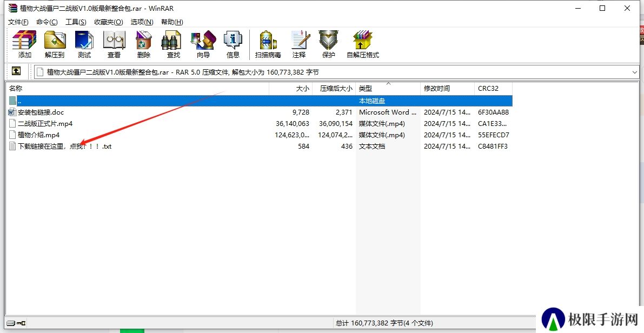Screen dimensions: 644x333
Task: Click the status bar drive and key icon
Action: click(x=16, y=323)
